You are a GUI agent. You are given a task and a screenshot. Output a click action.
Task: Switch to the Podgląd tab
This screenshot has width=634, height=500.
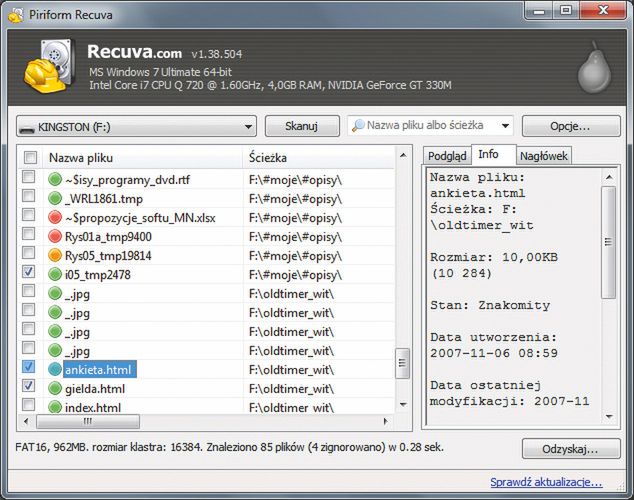[447, 156]
